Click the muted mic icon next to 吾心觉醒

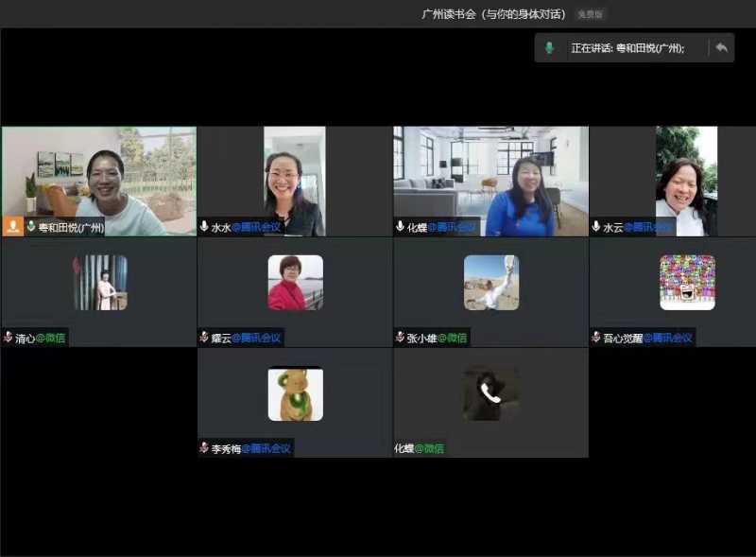pyautogui.click(x=596, y=338)
